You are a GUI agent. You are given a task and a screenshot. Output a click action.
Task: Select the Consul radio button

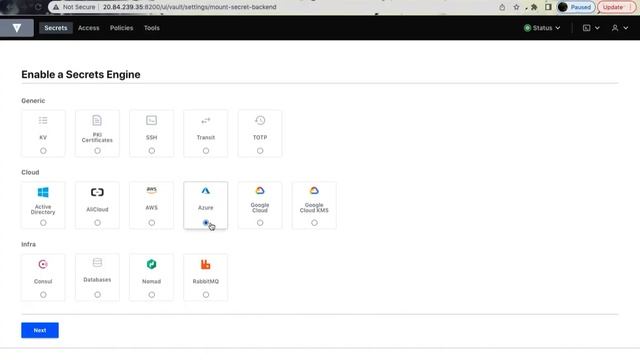tap(43, 295)
